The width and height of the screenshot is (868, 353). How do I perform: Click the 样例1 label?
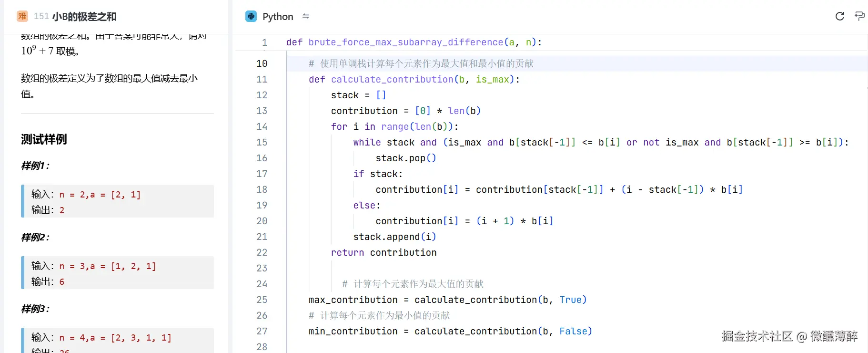coord(35,166)
